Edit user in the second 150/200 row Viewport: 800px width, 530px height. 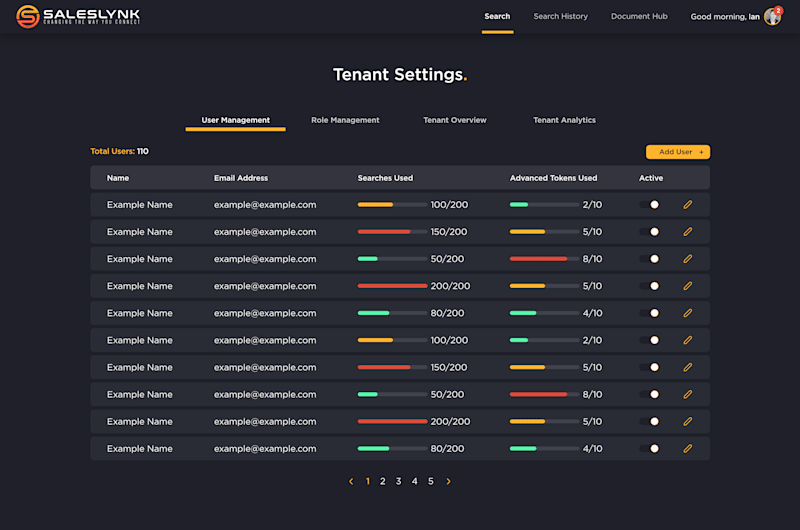tap(688, 367)
